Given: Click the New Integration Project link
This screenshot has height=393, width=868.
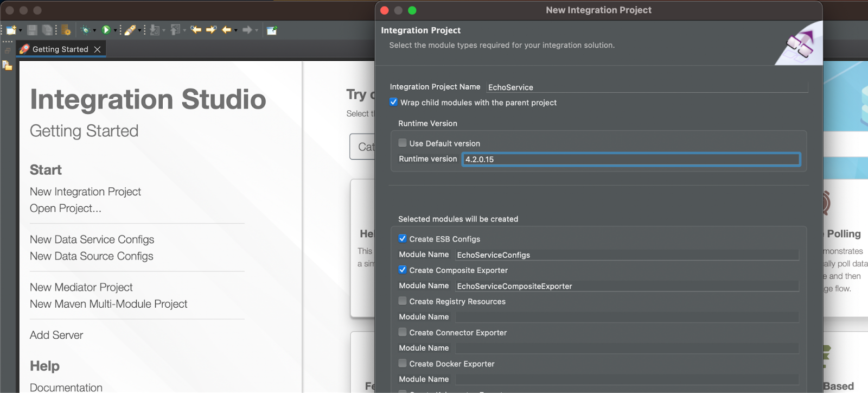Looking at the screenshot, I should coord(85,192).
